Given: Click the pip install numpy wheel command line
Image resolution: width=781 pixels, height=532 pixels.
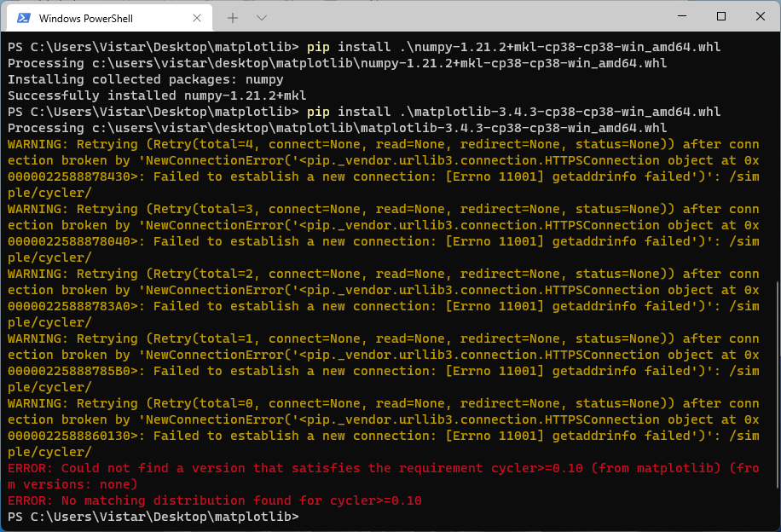Looking at the screenshot, I should [x=364, y=47].
